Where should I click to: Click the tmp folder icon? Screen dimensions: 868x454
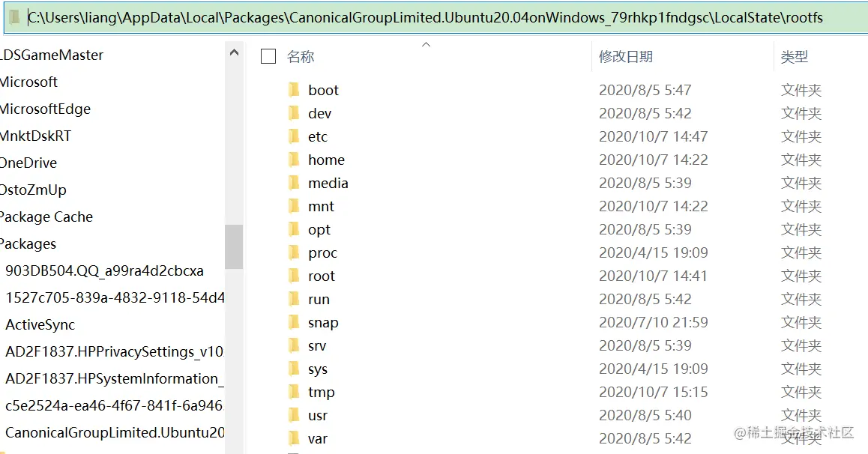coord(294,392)
